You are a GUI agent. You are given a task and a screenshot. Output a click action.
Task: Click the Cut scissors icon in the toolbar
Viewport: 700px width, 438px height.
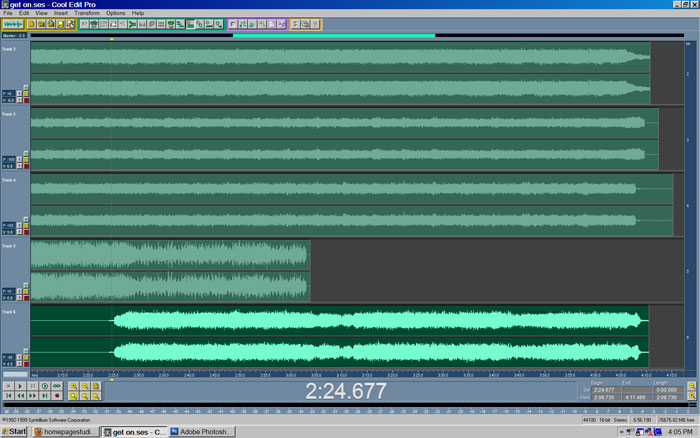coord(123,24)
